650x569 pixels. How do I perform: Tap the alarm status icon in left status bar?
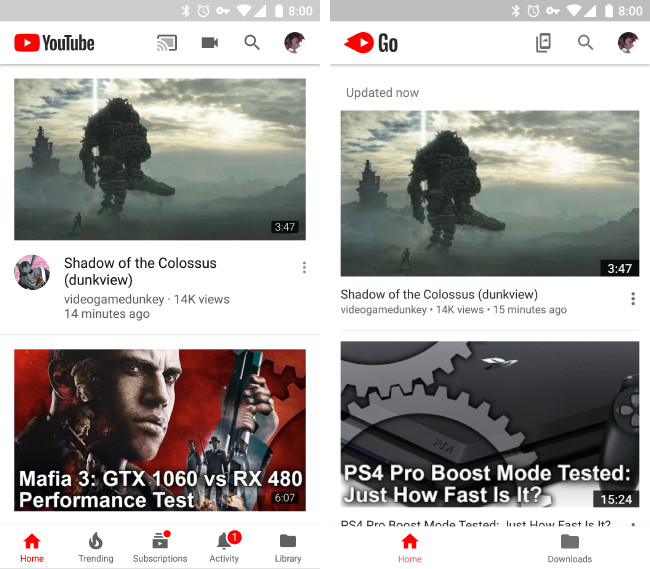pyautogui.click(x=203, y=10)
